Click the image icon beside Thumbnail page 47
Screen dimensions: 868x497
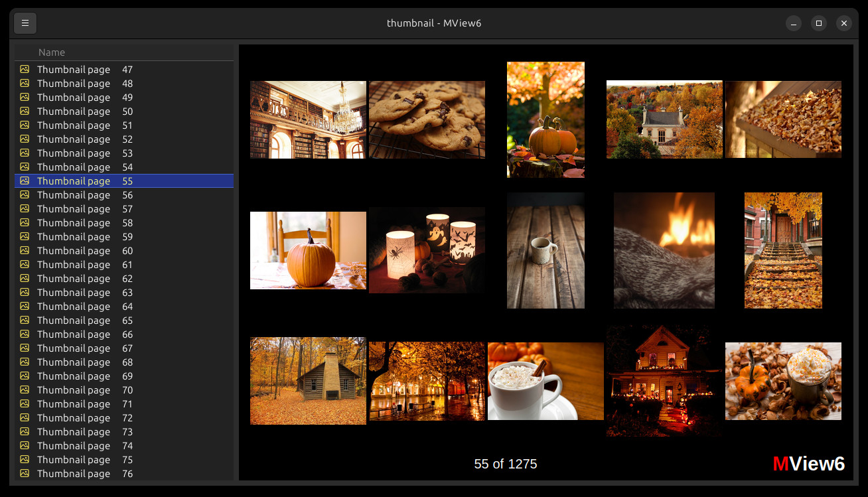pos(25,69)
